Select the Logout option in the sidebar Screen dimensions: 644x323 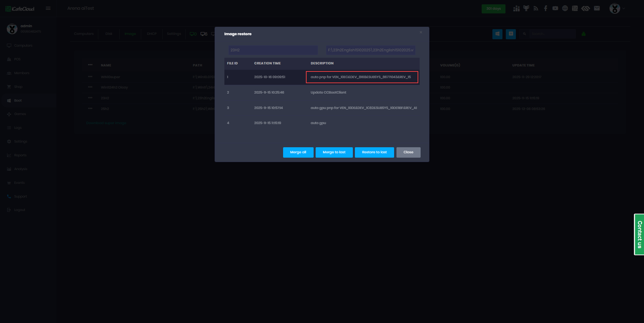(19, 210)
